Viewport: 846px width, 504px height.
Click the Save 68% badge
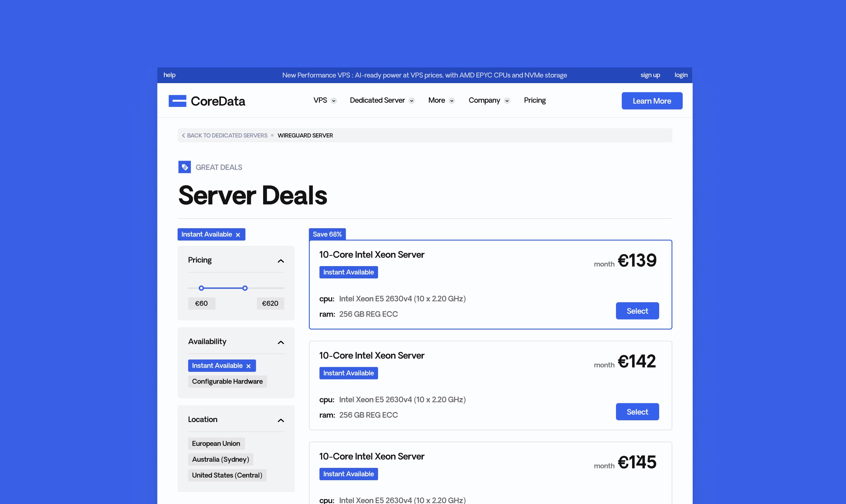tap(327, 234)
